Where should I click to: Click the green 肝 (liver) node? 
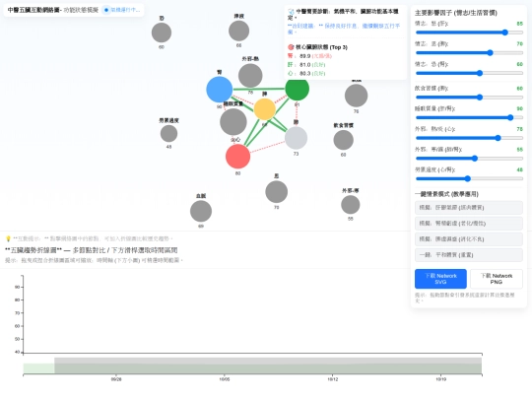point(298,89)
